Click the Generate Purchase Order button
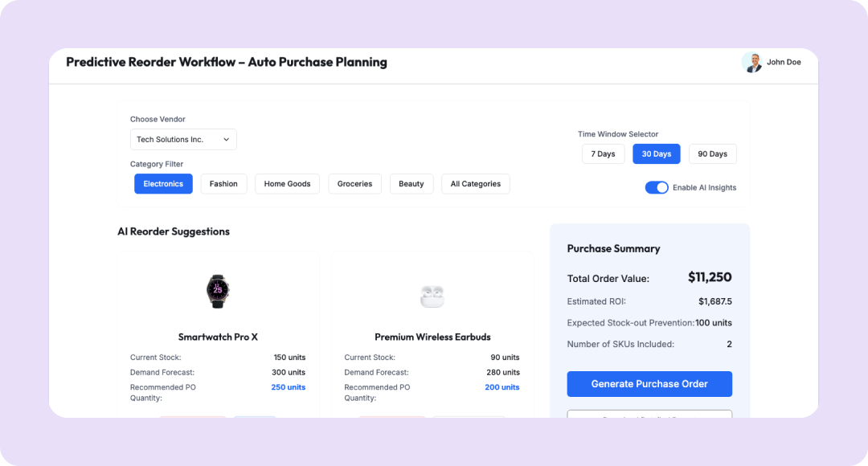Screen dimensions: 868x466 coord(649,384)
